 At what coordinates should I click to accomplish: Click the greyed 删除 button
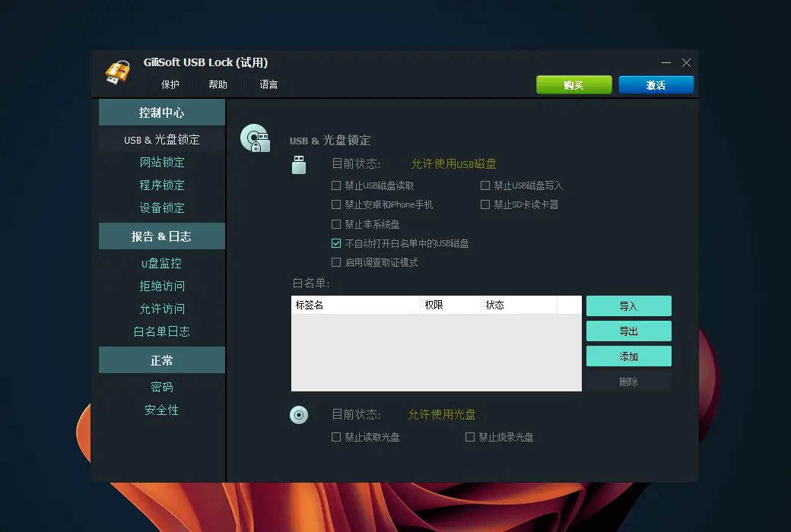[x=628, y=382]
